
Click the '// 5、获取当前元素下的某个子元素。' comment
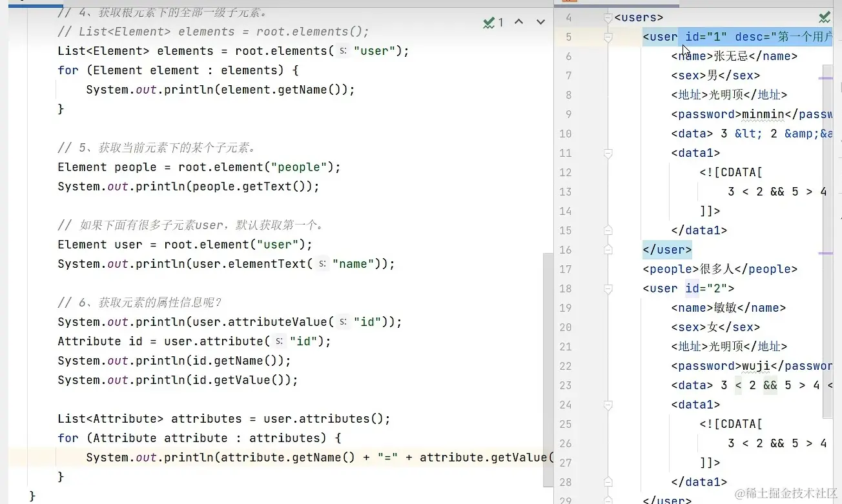tap(157, 148)
